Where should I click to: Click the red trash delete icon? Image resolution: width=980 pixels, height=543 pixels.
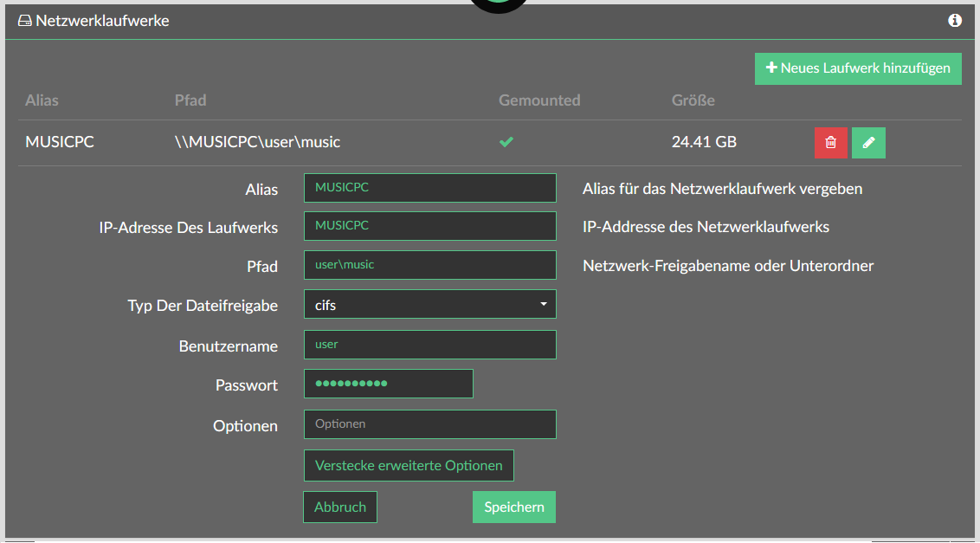coord(830,143)
